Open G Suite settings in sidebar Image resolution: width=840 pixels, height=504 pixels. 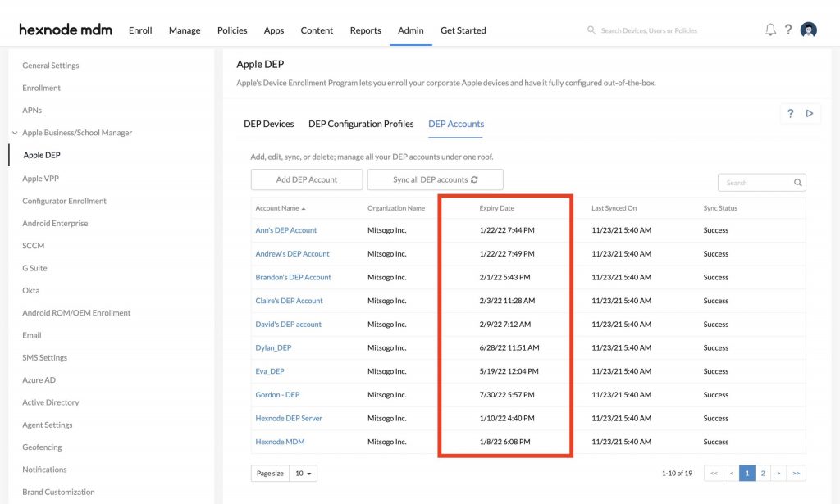coord(34,269)
